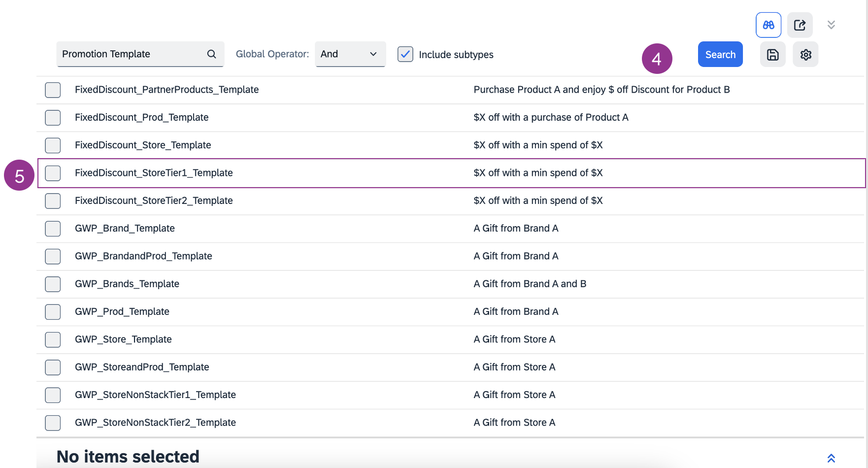Open the gear settings icon
The width and height of the screenshot is (868, 468).
point(805,55)
